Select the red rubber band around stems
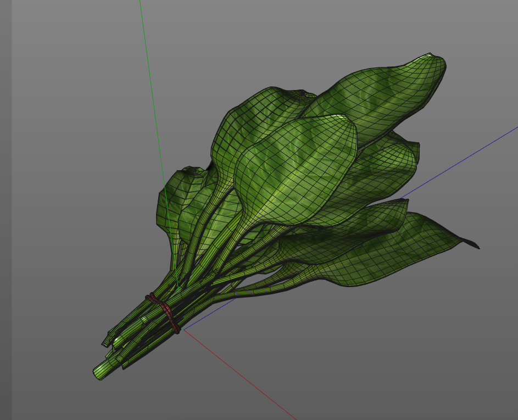Screen dimensions: 518x420 (x=163, y=312)
